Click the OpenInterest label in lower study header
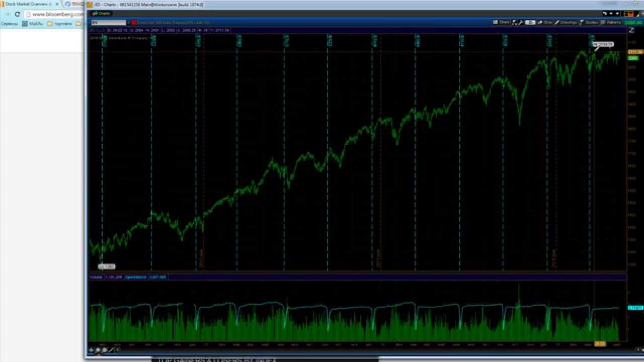The width and height of the screenshot is (644, 362). (x=135, y=277)
